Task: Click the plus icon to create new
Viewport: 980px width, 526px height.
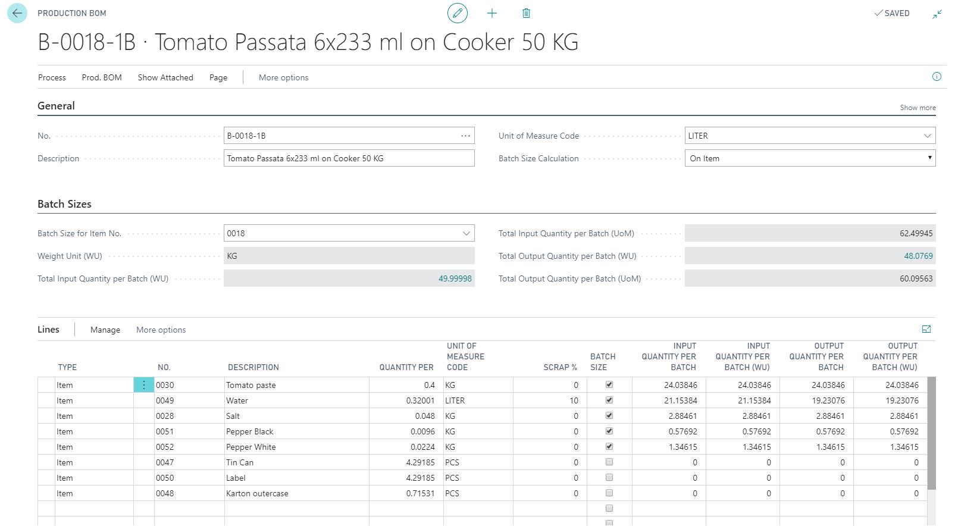Action: tap(491, 13)
